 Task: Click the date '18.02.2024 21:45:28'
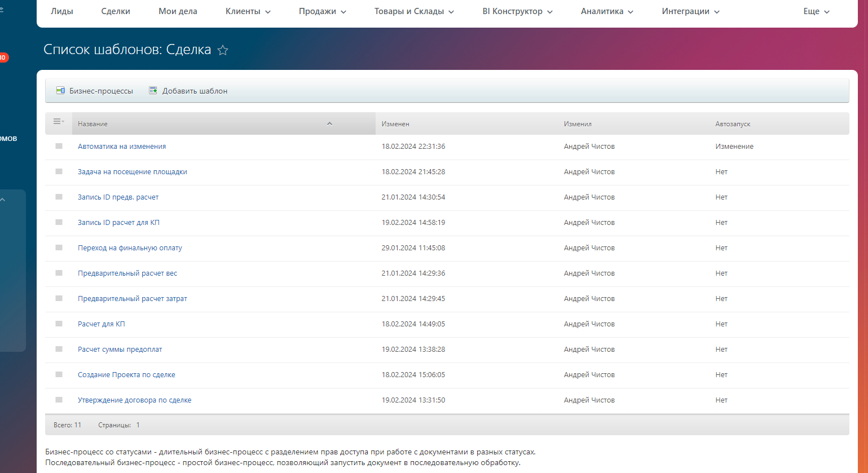413,171
